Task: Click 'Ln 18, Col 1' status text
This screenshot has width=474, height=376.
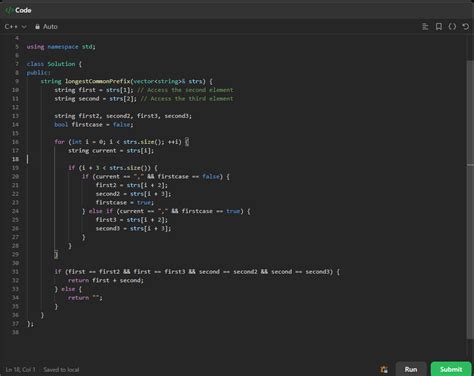Action: 20,370
